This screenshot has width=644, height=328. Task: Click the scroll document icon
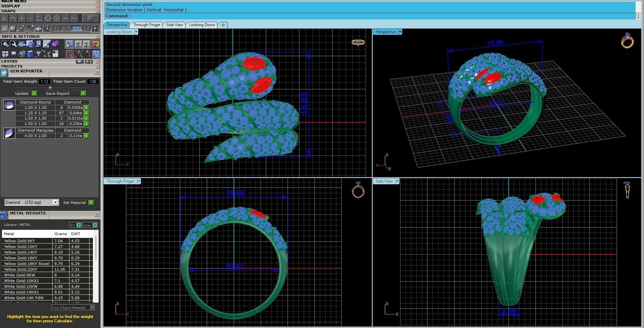pos(38,44)
